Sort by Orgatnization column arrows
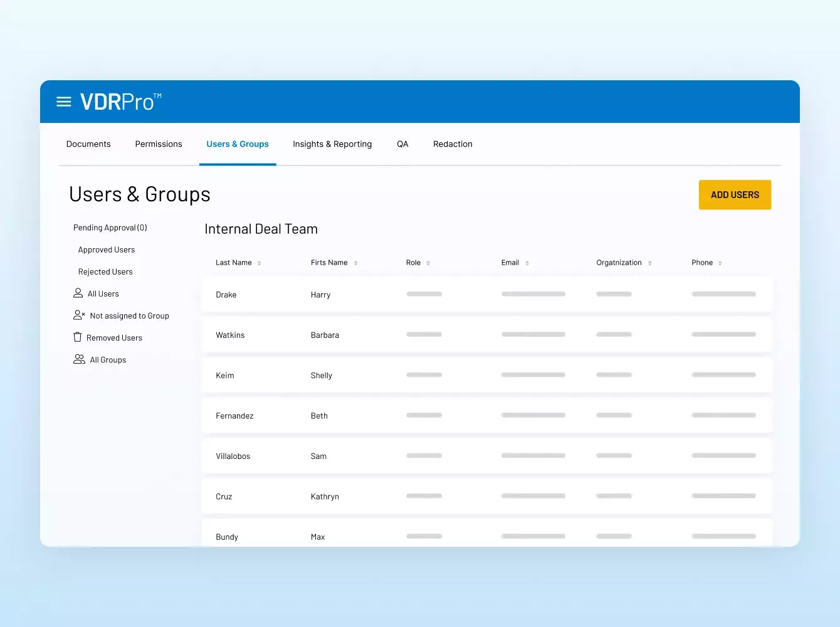Viewport: 840px width, 627px height. [x=650, y=263]
